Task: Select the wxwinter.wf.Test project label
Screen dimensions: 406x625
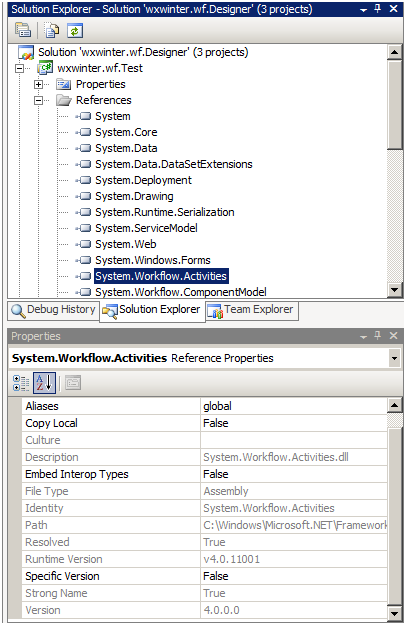Action: pos(100,68)
